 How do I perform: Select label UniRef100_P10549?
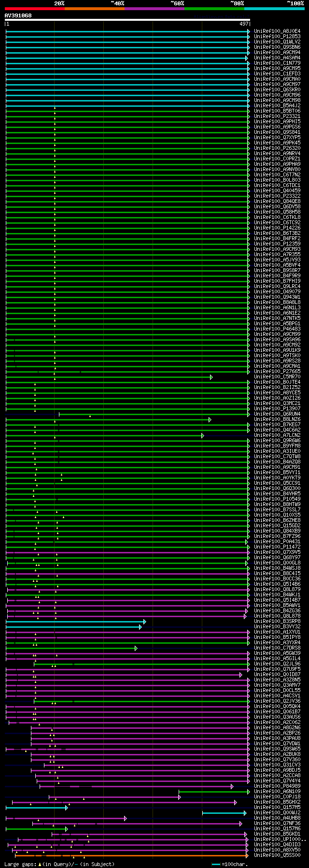coord(277,499)
